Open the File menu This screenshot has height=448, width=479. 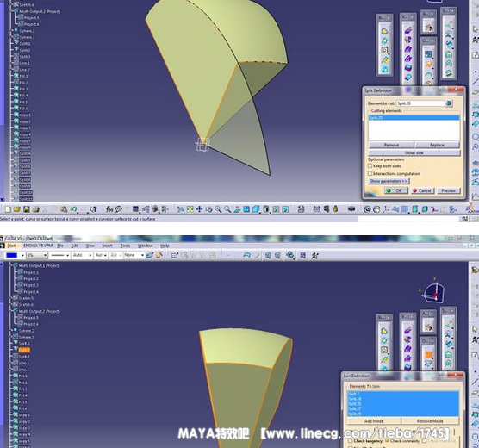[60, 246]
